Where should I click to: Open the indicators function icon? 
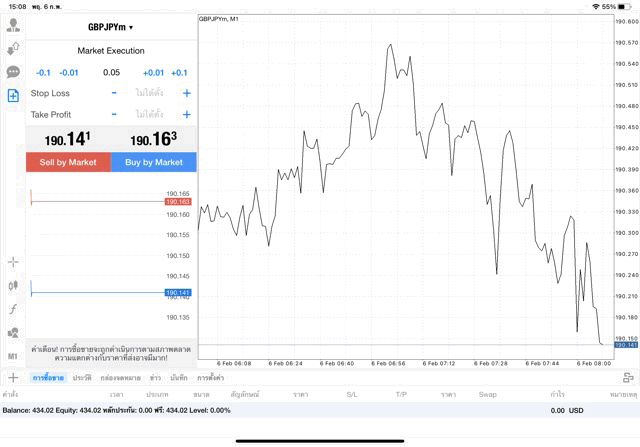(13, 309)
